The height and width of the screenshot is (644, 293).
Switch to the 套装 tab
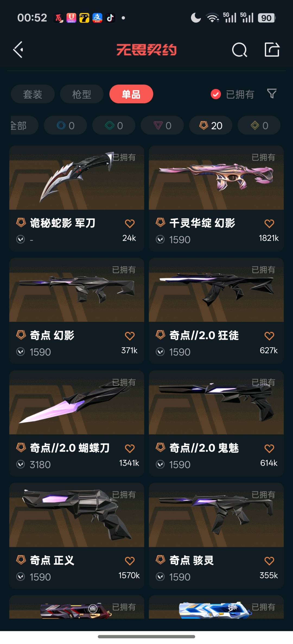[33, 94]
